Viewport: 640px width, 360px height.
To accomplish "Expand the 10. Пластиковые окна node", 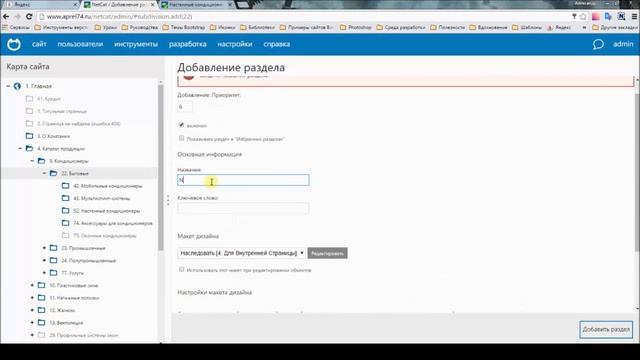I will pos(32,285).
